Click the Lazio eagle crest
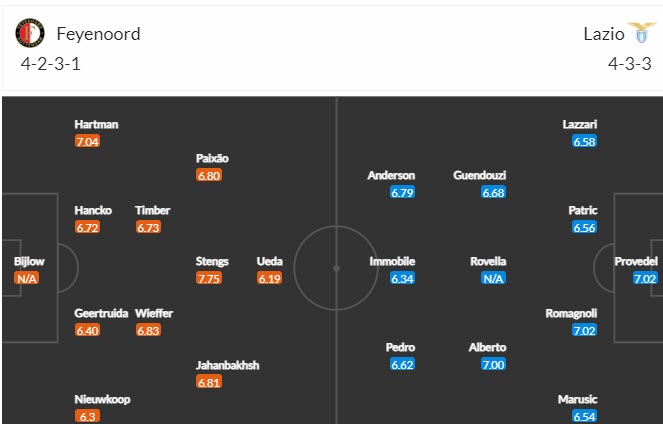The width and height of the screenshot is (663, 424). (634, 34)
